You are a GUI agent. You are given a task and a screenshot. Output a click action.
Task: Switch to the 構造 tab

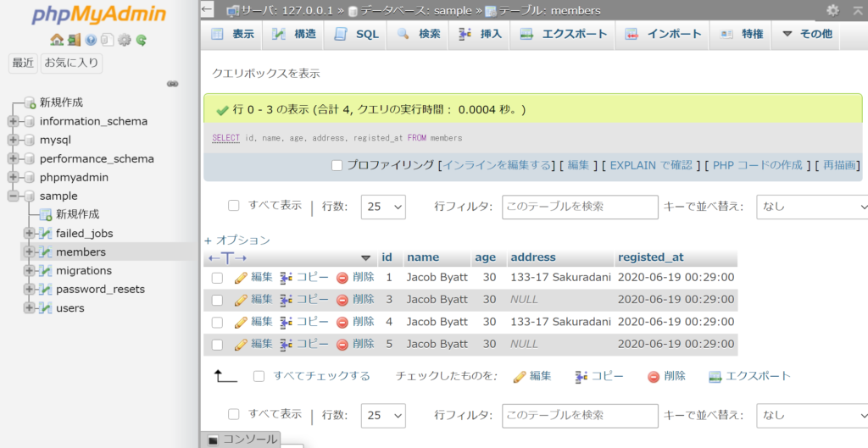click(x=294, y=34)
